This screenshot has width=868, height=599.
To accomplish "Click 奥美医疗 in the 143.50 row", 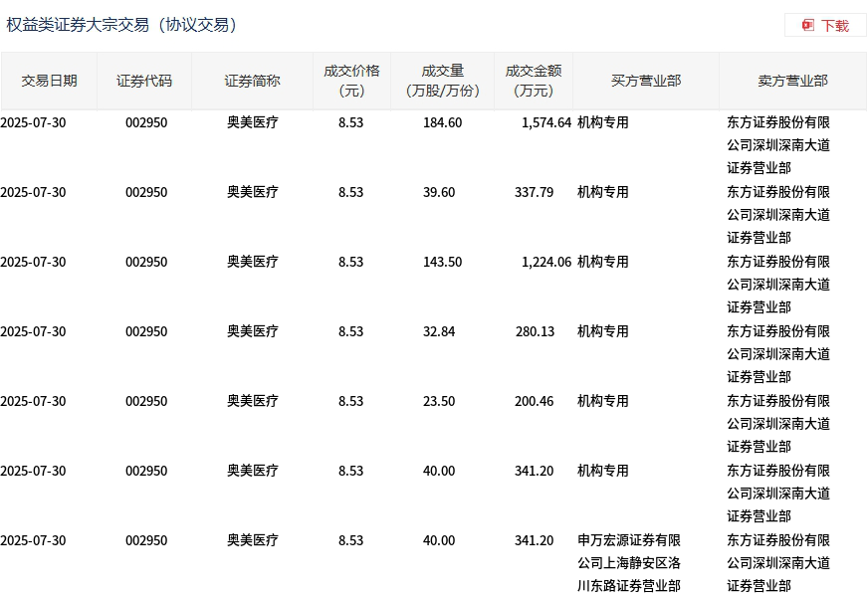I will tap(253, 262).
